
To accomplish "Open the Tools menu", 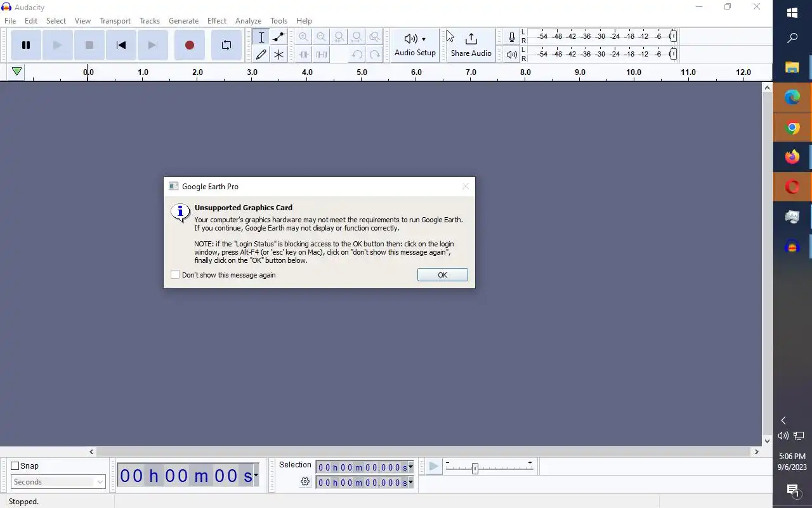I will point(278,21).
